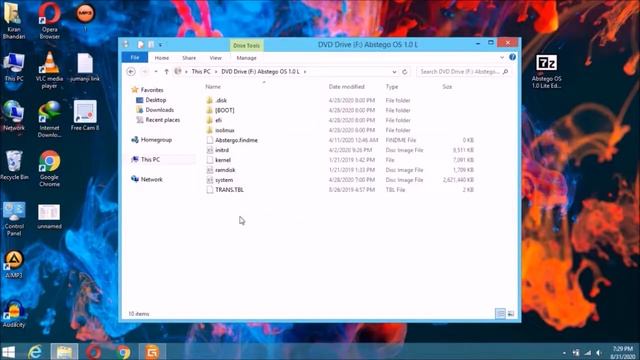The width and height of the screenshot is (640, 360).
Task: Expand the ribbon with the chevron
Action: (502, 58)
